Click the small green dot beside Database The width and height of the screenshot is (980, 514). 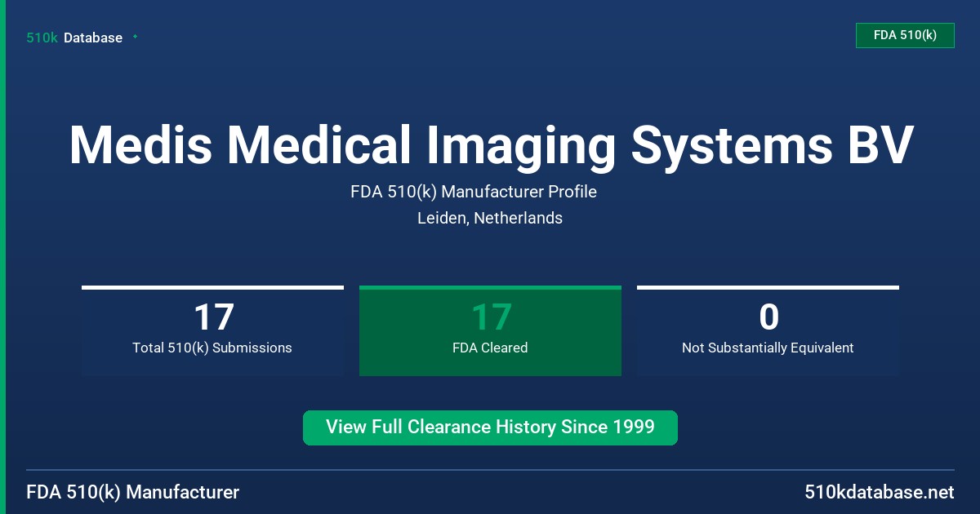135,37
